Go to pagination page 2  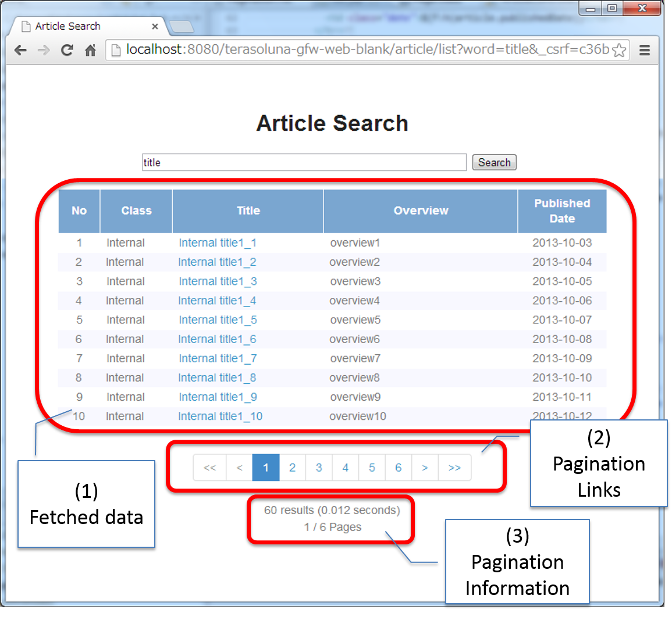pyautogui.click(x=292, y=468)
